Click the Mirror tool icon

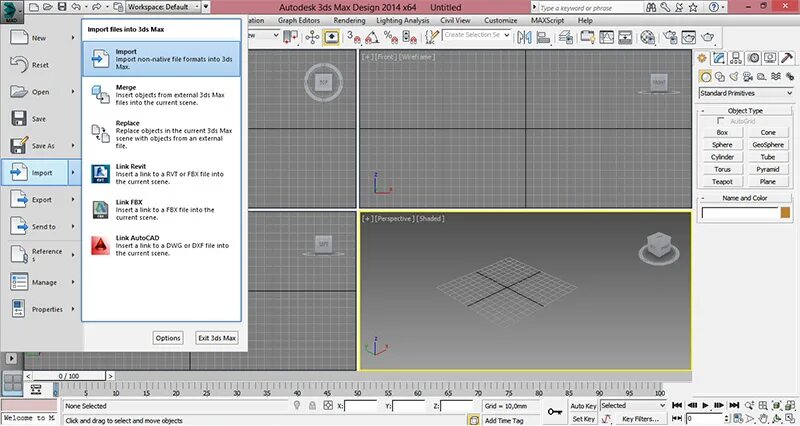pyautogui.click(x=524, y=37)
